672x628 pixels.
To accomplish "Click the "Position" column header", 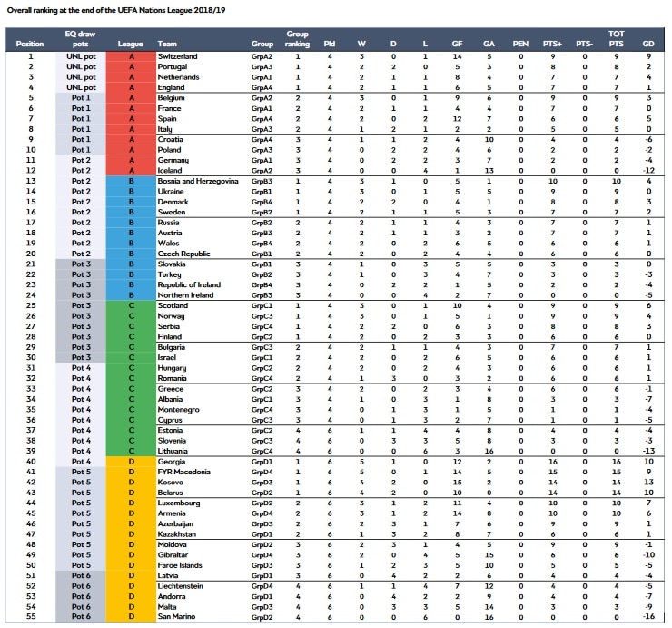I will pyautogui.click(x=29, y=44).
